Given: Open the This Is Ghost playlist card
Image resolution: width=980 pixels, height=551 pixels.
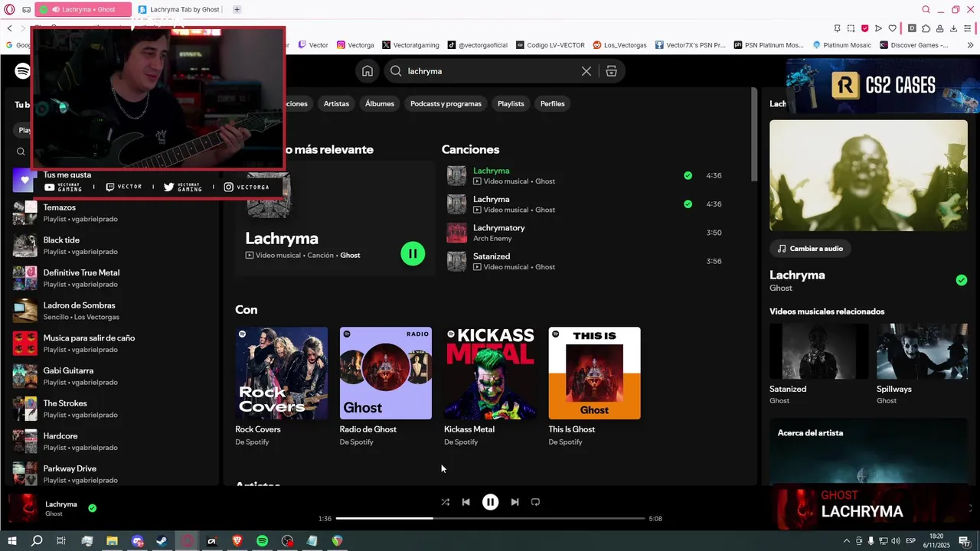Looking at the screenshot, I should [x=594, y=387].
